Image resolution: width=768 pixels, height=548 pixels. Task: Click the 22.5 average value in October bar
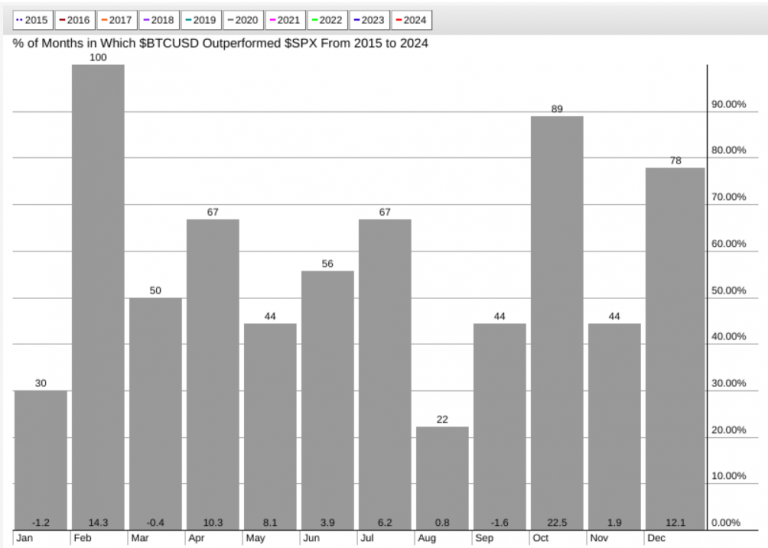pyautogui.click(x=557, y=523)
